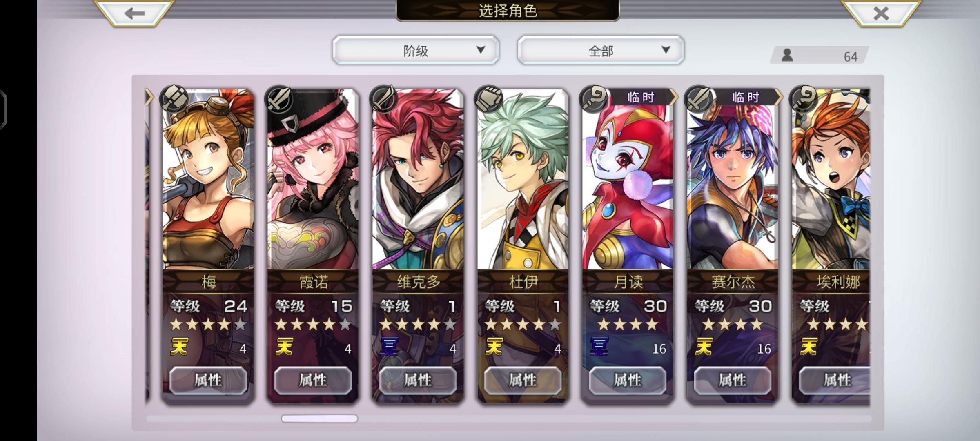Click the gauntlet class icon on 杜伊's card
The width and height of the screenshot is (980, 441).
(x=489, y=99)
